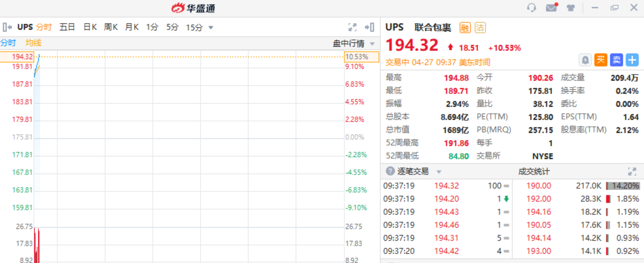Collapse the right quote panel
Viewport: 644px width, 263px height.
coord(369,27)
